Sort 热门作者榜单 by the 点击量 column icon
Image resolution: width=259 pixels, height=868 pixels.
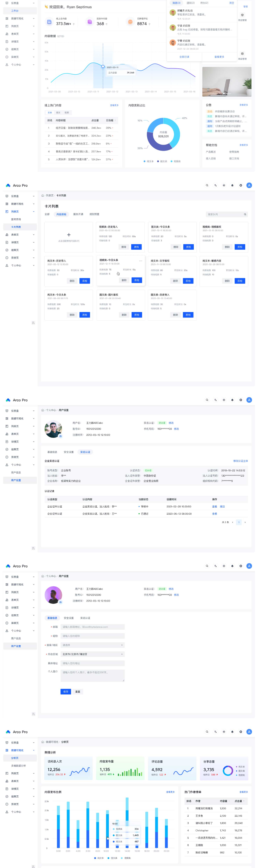(x=244, y=801)
